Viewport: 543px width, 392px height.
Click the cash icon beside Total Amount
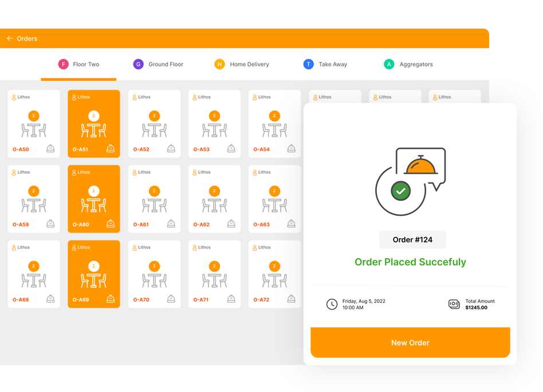pos(454,304)
